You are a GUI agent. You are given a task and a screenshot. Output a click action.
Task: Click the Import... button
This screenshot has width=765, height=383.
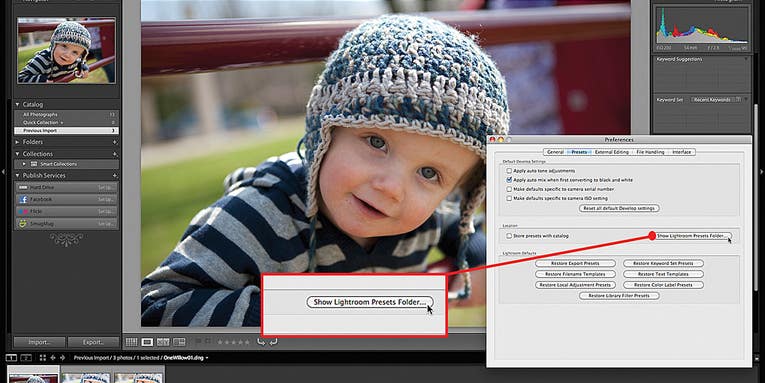(40, 342)
